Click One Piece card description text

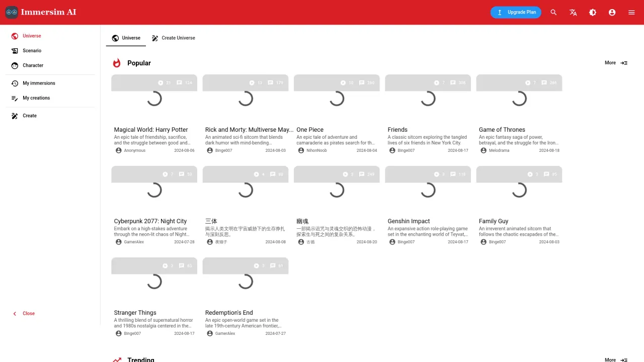[336, 140]
